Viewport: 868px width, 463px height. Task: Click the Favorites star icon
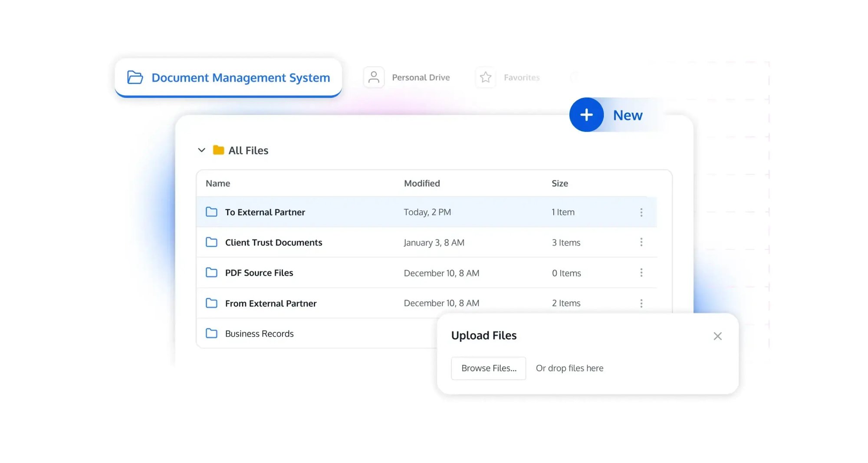tap(486, 77)
